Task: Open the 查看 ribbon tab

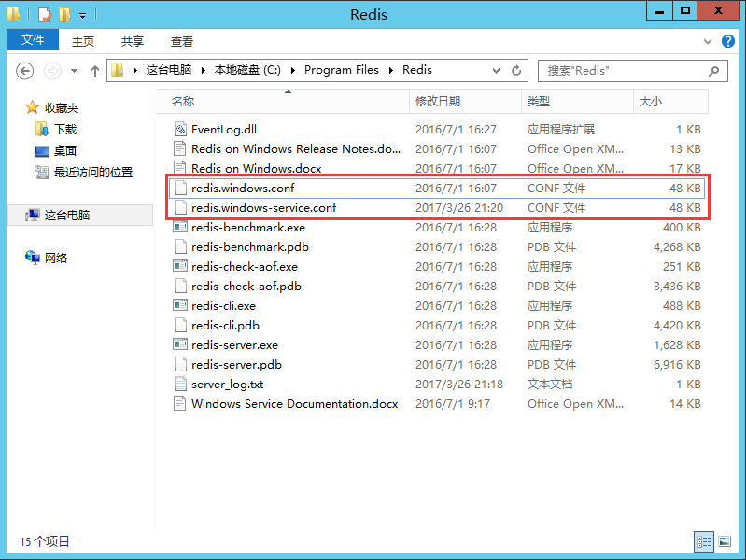Action: [x=182, y=41]
